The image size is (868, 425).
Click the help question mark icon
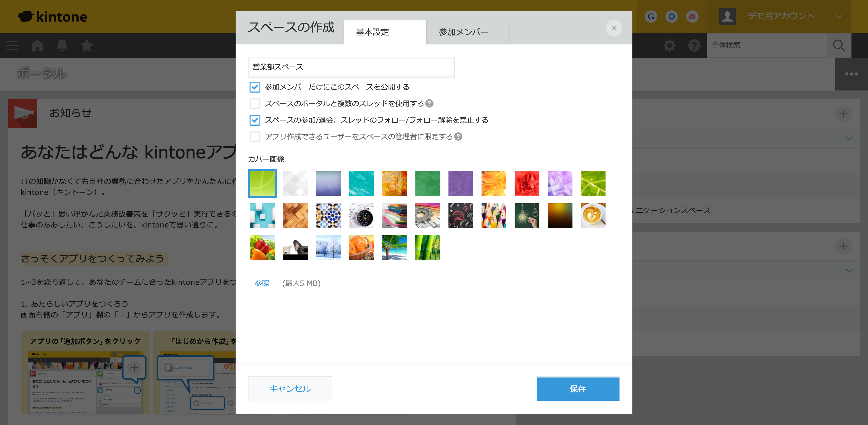coord(694,45)
